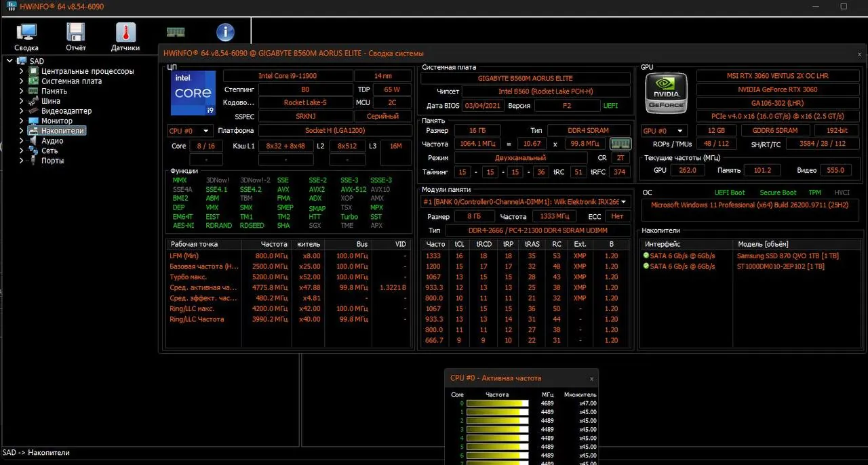Image resolution: width=868 pixels, height=465 pixels.
Task: Click the Турбо макс. row label
Action: 189,277
